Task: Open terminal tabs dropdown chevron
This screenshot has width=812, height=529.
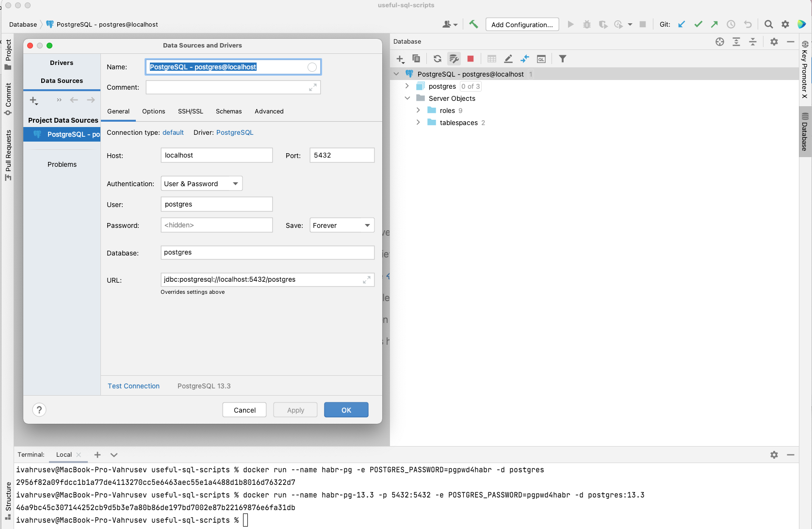Action: (114, 455)
